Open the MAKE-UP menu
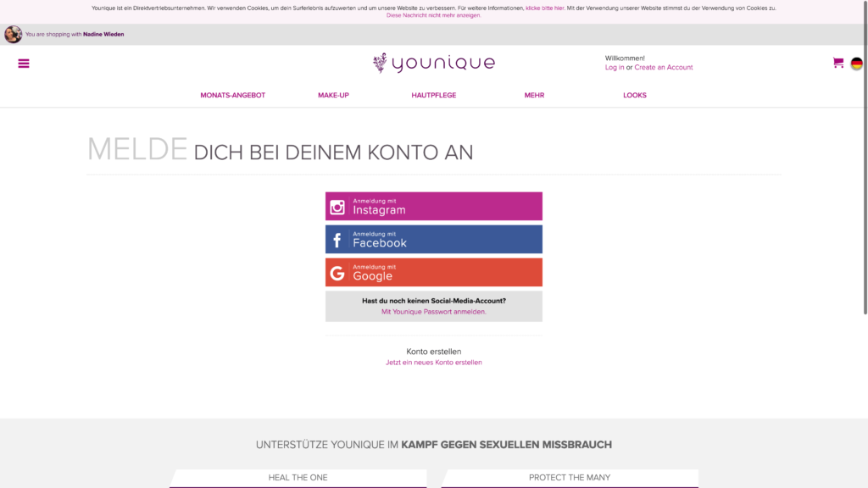This screenshot has height=488, width=868. point(333,95)
